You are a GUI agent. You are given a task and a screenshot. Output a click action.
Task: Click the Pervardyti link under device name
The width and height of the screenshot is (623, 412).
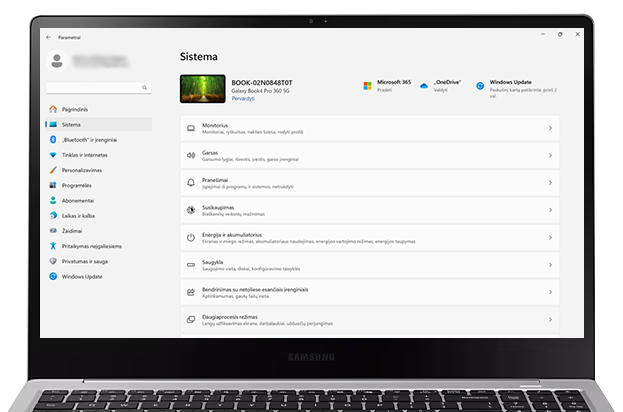pyautogui.click(x=242, y=98)
